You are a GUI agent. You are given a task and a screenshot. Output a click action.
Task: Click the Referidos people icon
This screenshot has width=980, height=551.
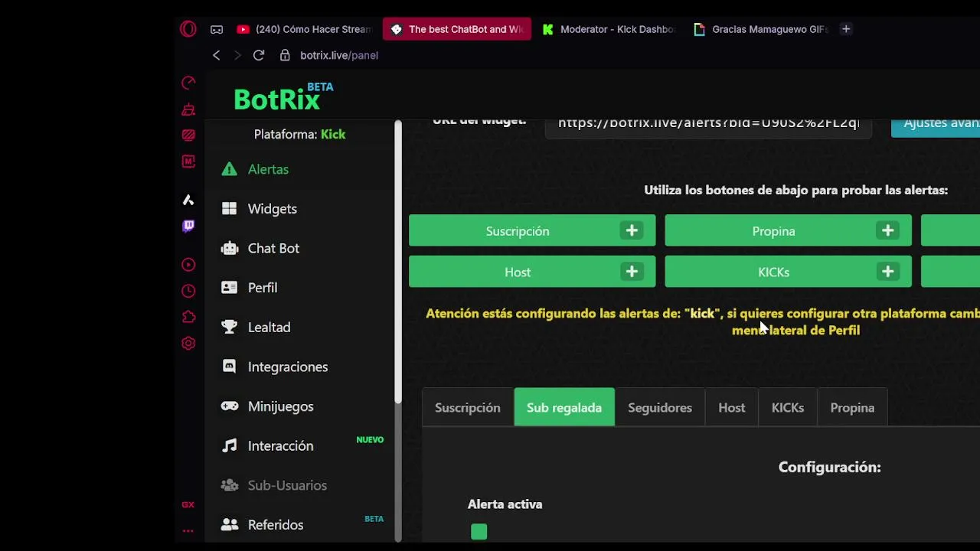(229, 525)
